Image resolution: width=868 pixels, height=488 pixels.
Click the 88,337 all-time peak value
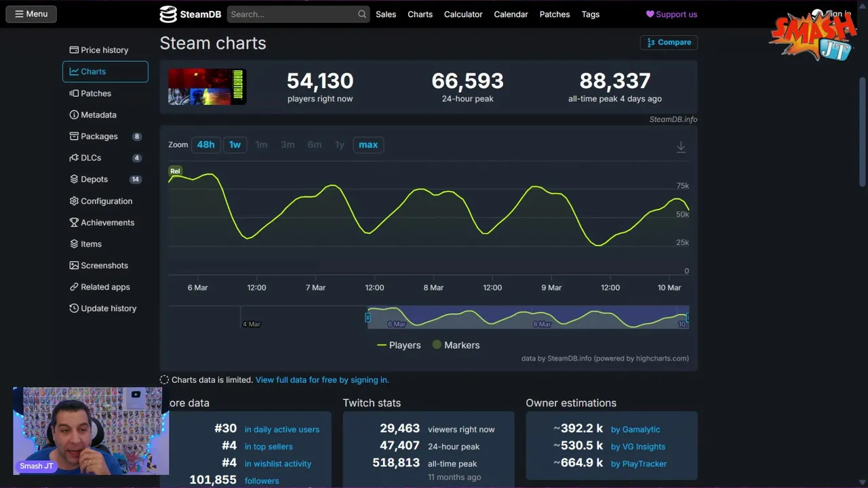click(x=615, y=81)
